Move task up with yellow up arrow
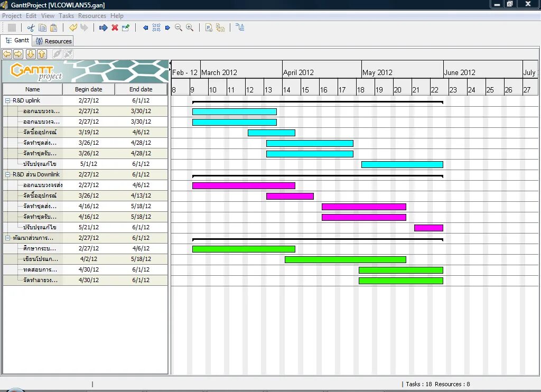Viewport: 541px width, 392px height. click(42, 54)
